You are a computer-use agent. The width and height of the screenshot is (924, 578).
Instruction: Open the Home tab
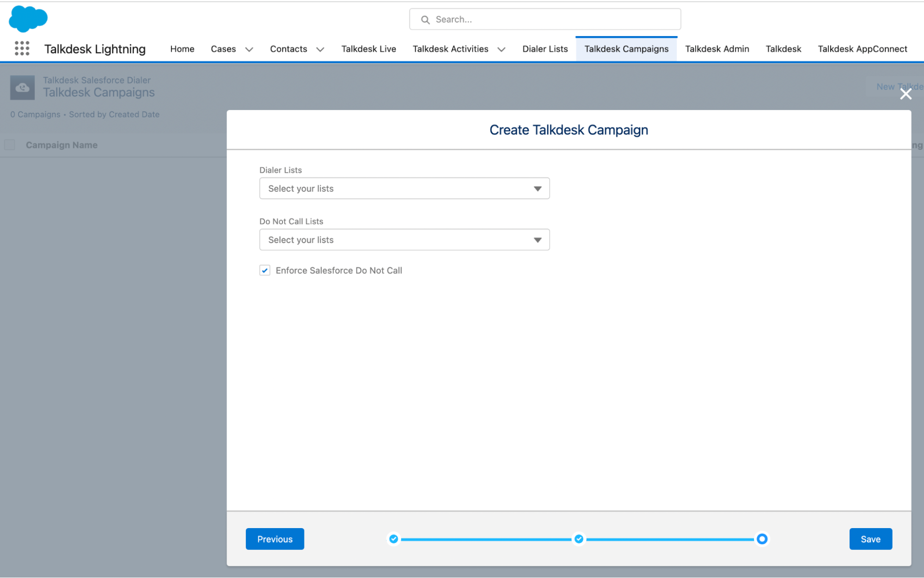click(182, 49)
